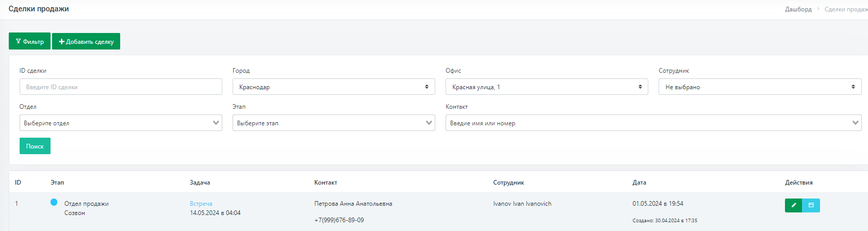Click the task date 14.05.2024 в 04:04
The width and height of the screenshot is (868, 231).
[215, 213]
